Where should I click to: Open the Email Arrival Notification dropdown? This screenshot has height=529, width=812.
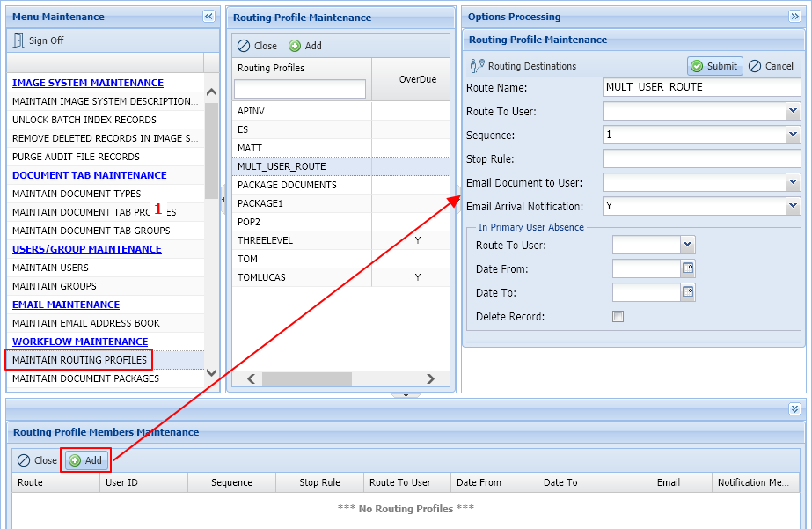tap(793, 205)
